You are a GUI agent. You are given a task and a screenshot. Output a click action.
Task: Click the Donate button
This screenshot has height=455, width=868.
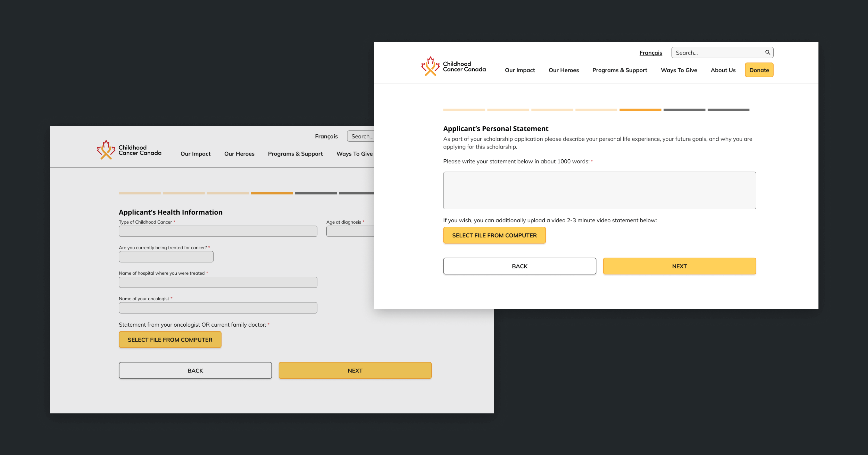pos(759,70)
